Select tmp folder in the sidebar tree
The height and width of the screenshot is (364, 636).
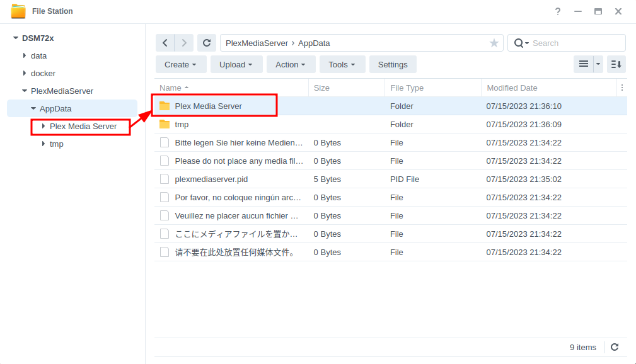(56, 144)
